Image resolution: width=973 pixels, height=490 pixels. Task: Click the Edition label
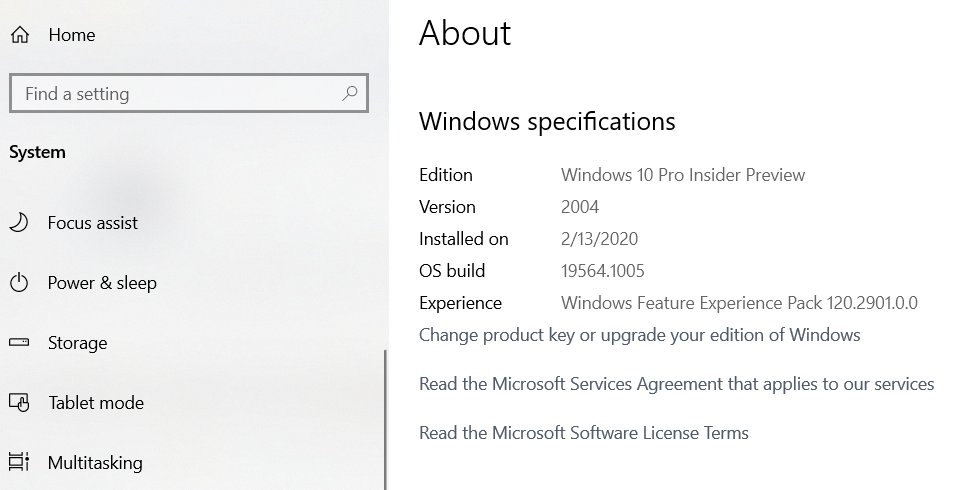[x=446, y=175]
